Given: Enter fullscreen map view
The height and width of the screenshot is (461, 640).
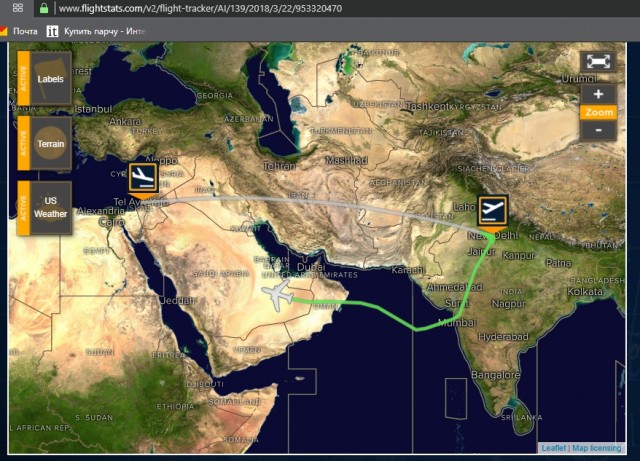Looking at the screenshot, I should click(597, 62).
